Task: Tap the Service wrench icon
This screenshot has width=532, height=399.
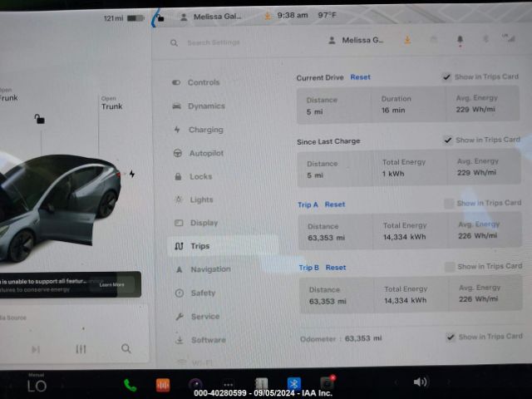Action: pos(180,317)
